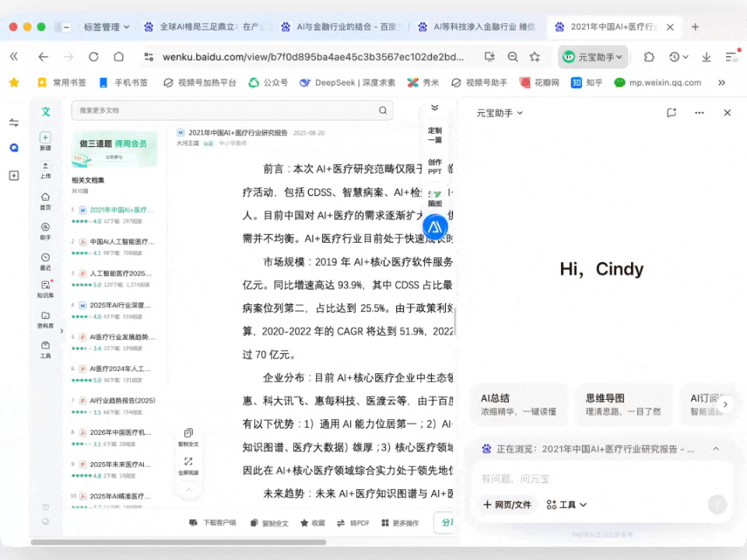Viewport: 747px width, 560px height.
Task: Open mp.weixin.qq.com bookmark
Action: (658, 83)
